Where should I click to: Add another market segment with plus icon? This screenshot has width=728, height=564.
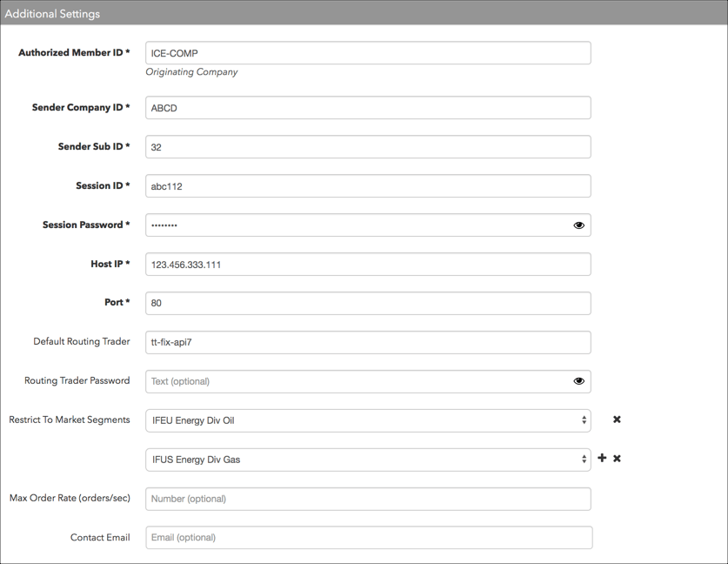click(602, 458)
